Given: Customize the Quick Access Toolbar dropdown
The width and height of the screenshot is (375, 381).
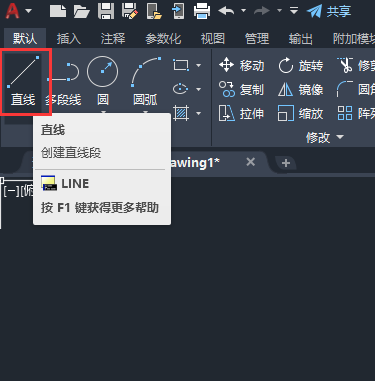Looking at the screenshot, I should pyautogui.click(x=294, y=11).
